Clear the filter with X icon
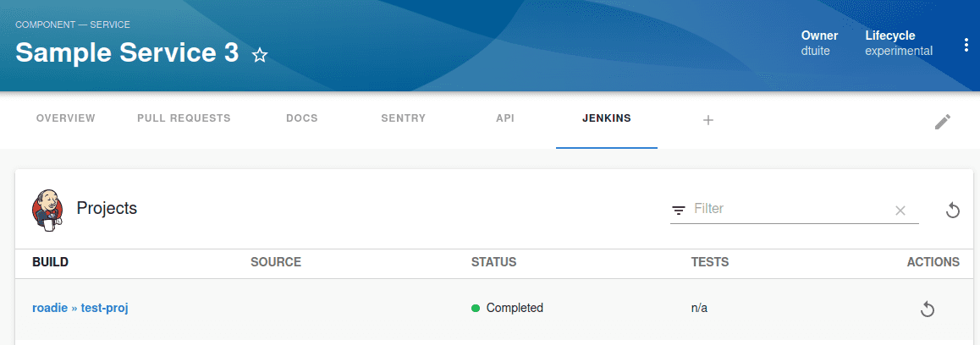 click(900, 211)
